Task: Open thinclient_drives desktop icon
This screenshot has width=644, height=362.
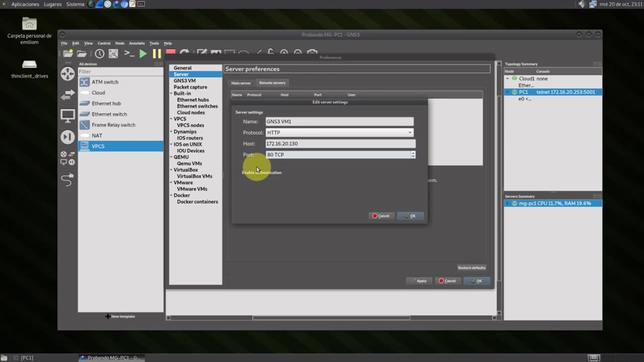Action: (29, 69)
